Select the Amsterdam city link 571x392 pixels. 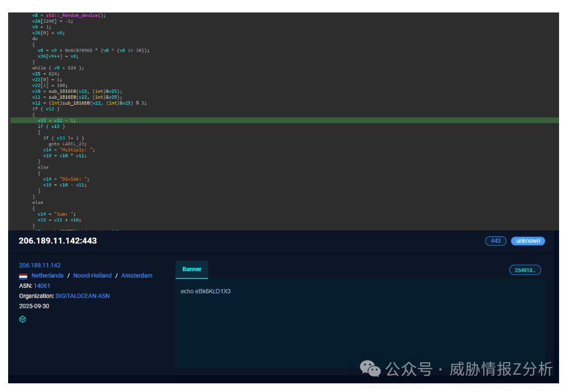[137, 275]
